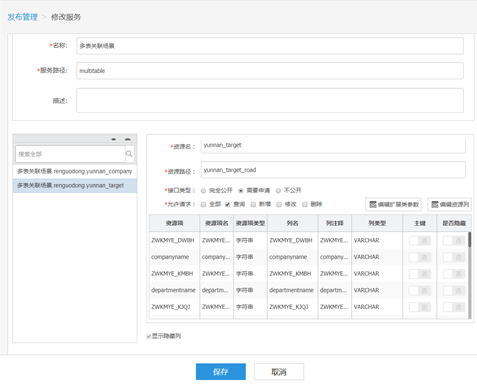Click VARCHAR in the ZWKMYE_KJQJ row
The height and width of the screenshot is (390, 477).
[366, 307]
